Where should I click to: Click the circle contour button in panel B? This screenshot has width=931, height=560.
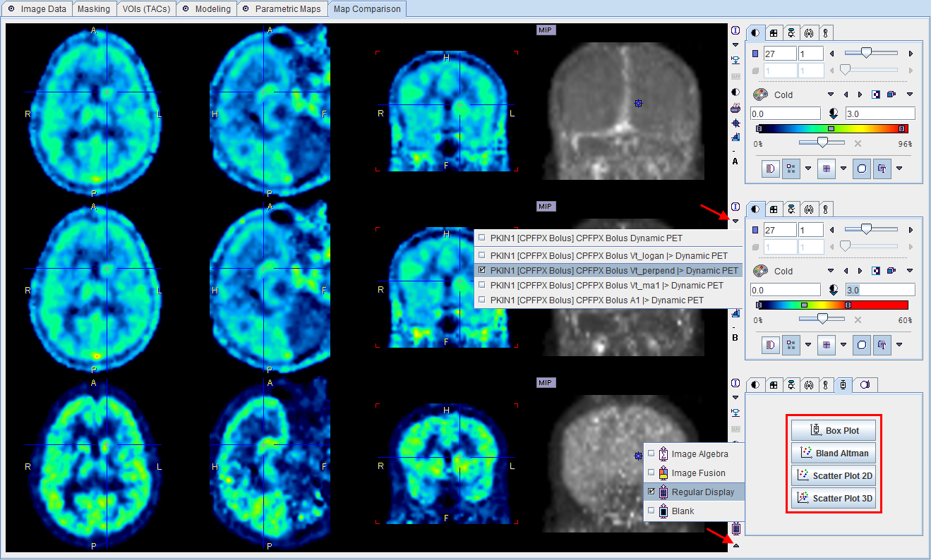point(862,344)
